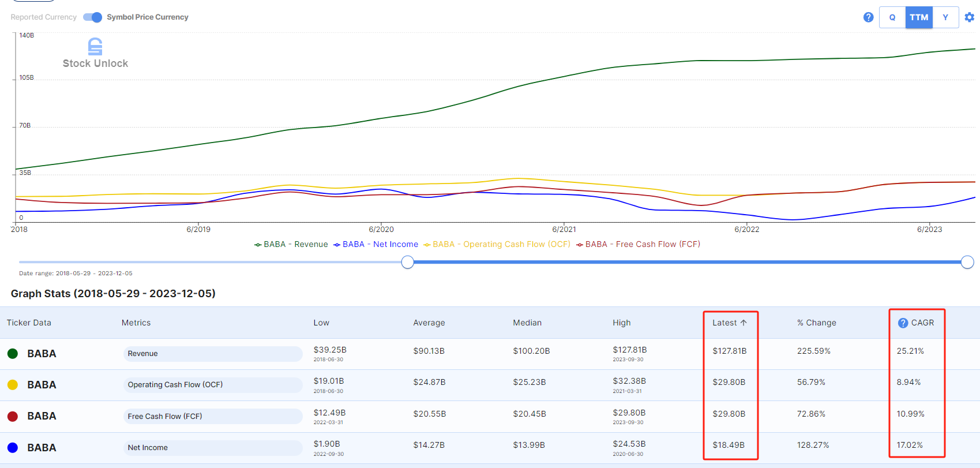Toggle BABA Net Income legend entry
The image size is (980, 468).
(376, 244)
